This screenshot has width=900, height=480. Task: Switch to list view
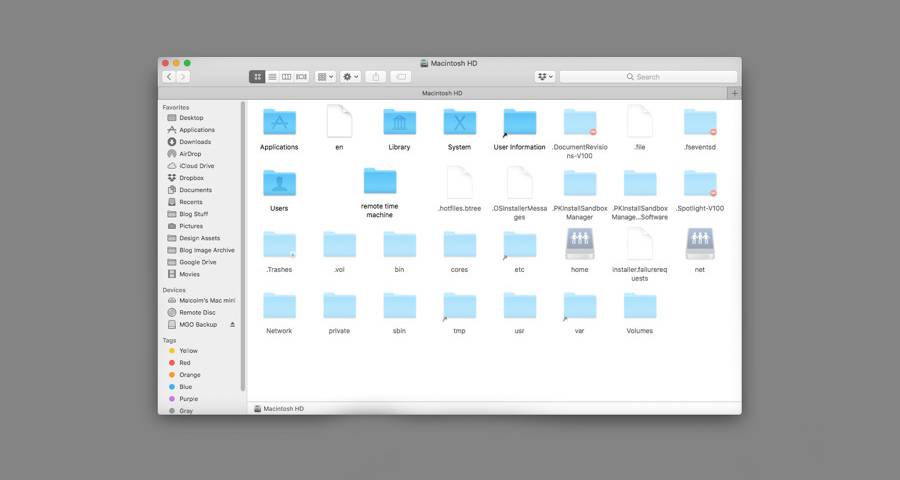[x=272, y=77]
